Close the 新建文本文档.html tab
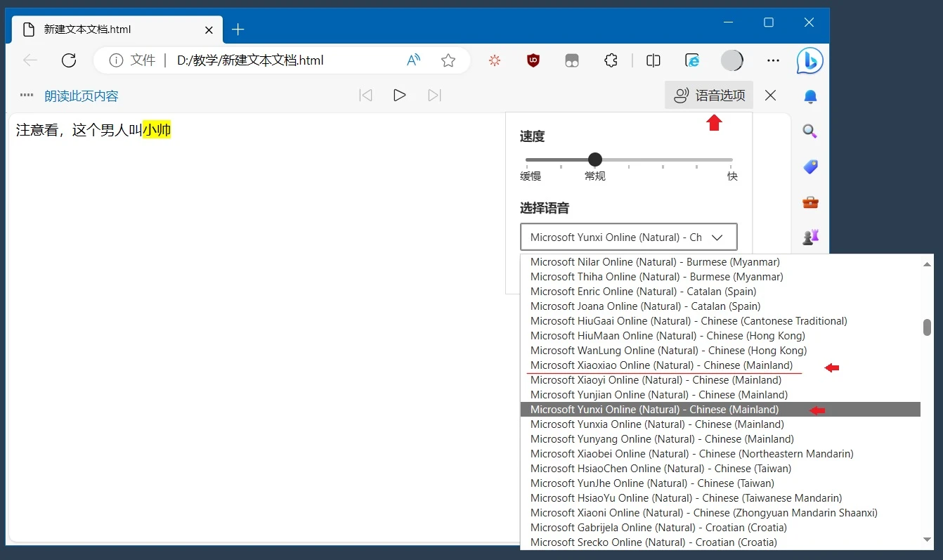Screen dimensions: 943x560 pyautogui.click(x=209, y=30)
